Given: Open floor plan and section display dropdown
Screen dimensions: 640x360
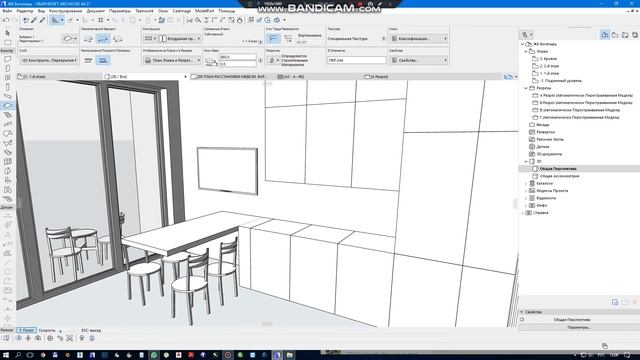Looking at the screenshot, I should (172, 60).
